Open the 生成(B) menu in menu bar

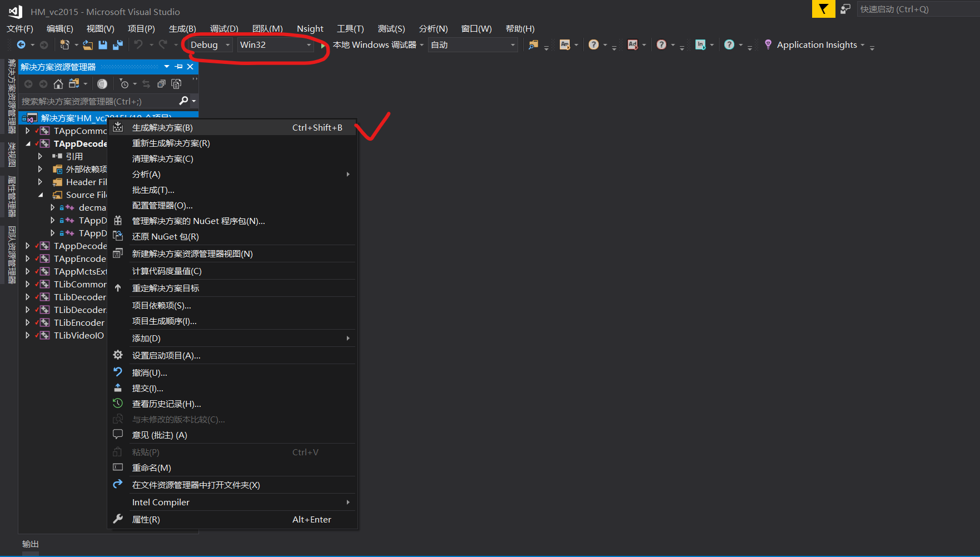(182, 29)
